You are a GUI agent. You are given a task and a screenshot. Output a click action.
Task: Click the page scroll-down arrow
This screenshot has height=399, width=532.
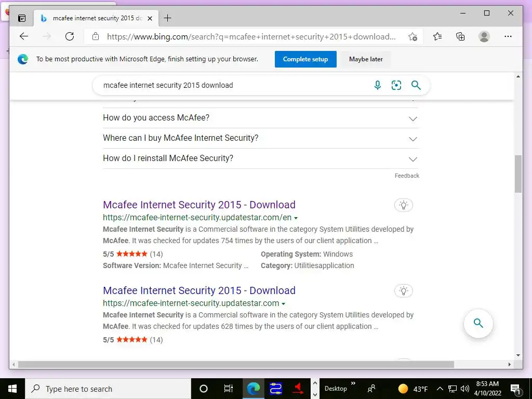point(518,355)
